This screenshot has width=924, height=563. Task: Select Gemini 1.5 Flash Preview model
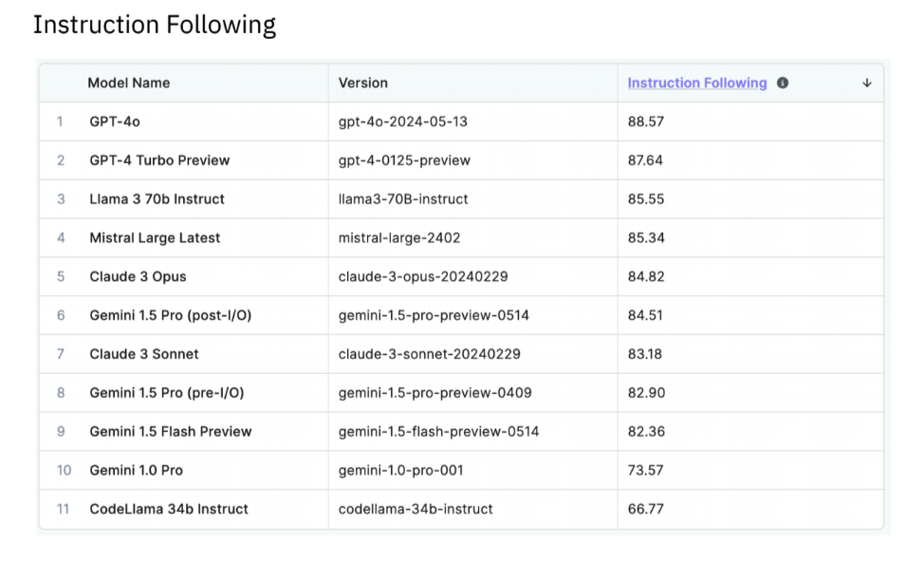[171, 432]
